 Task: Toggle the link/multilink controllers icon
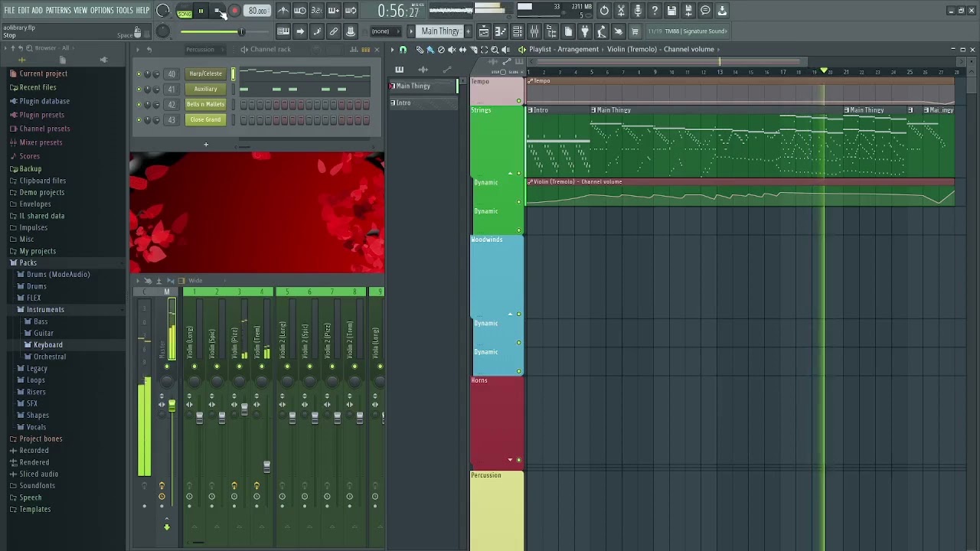(x=334, y=31)
